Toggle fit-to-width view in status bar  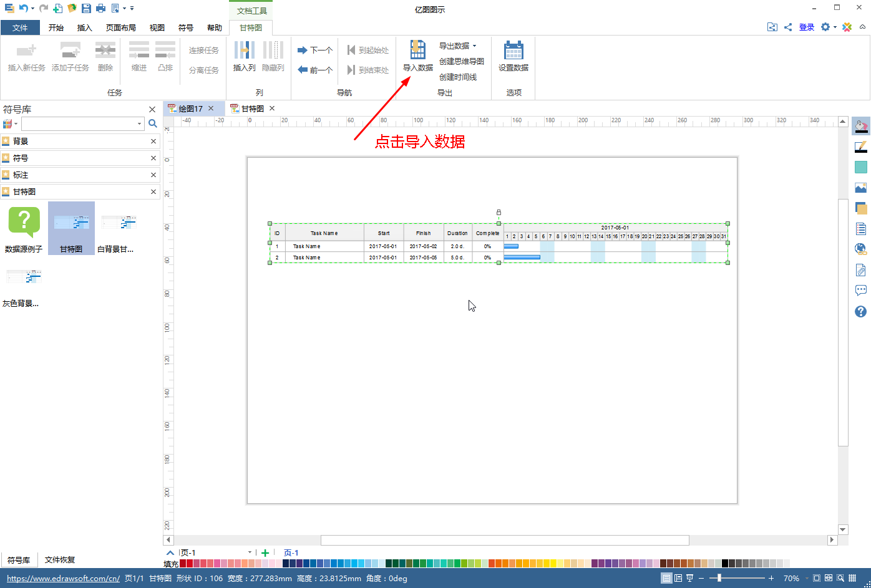point(829,578)
